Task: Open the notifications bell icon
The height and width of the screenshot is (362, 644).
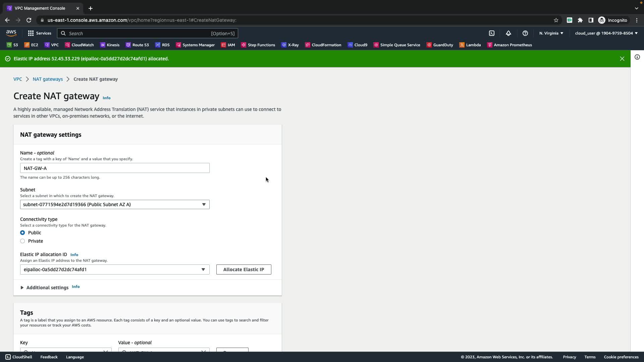Action: coord(508,33)
